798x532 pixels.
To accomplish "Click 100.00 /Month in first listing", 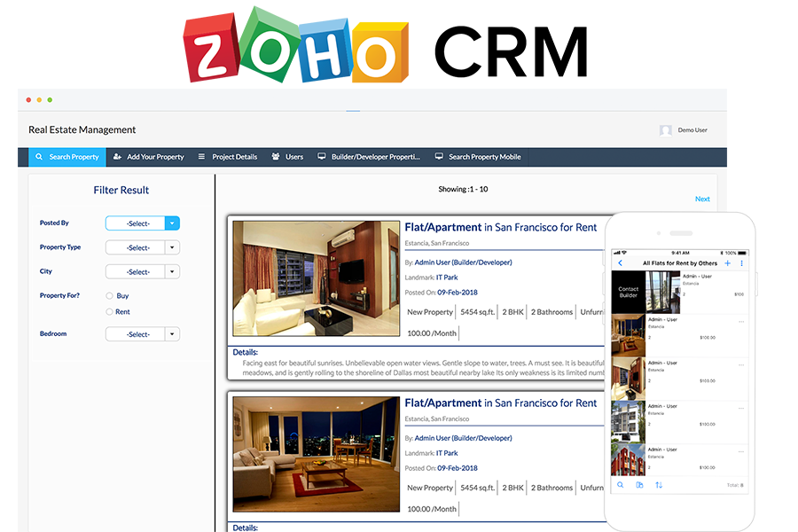I will click(x=432, y=333).
